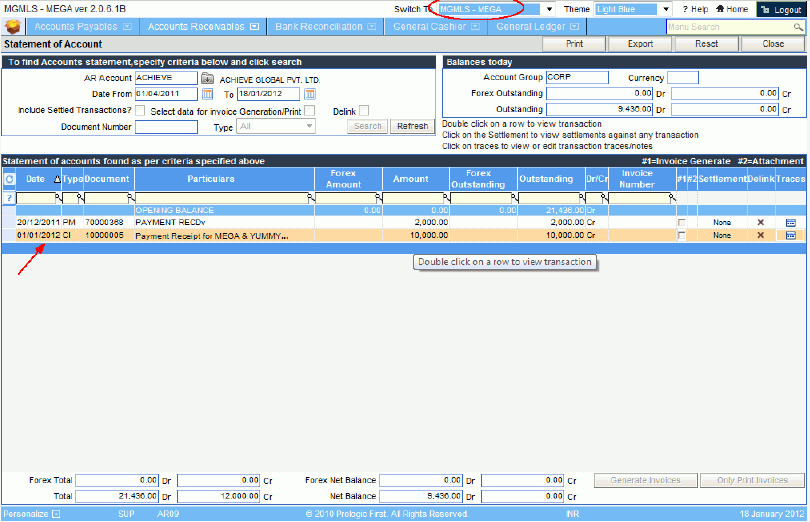Enable Include Settled Transactions checkbox

coord(140,110)
